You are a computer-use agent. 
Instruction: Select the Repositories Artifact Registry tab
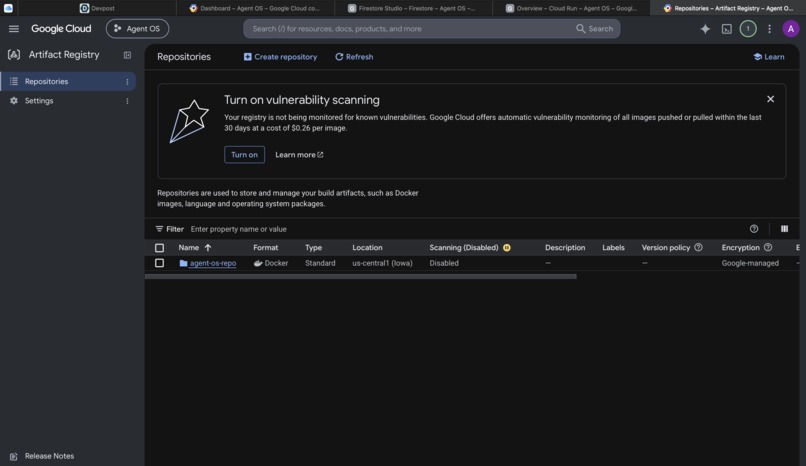(x=728, y=8)
